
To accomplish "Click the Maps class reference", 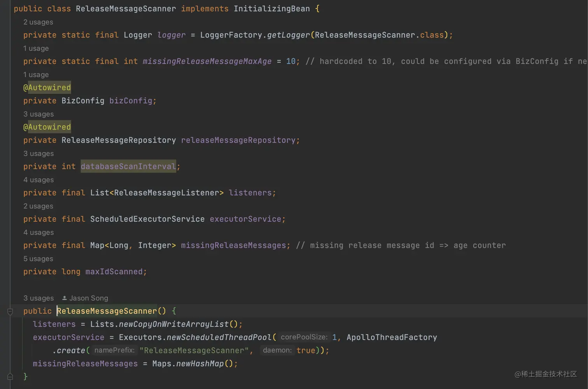I will pyautogui.click(x=162, y=364).
